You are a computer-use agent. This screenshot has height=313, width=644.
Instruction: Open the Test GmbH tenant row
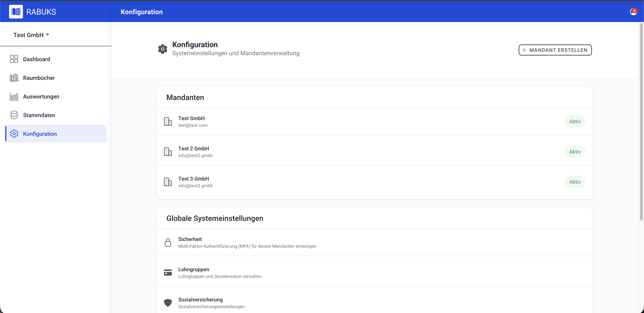(x=375, y=122)
